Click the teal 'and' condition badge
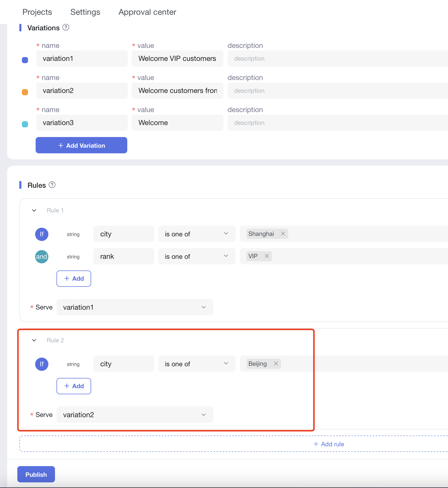Image resolution: width=448 pixels, height=488 pixels. 42,256
